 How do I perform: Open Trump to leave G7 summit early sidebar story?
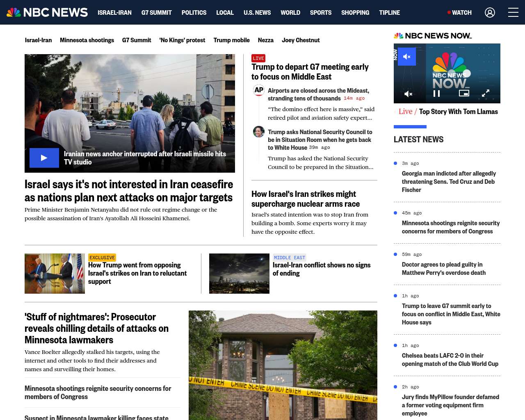click(451, 314)
